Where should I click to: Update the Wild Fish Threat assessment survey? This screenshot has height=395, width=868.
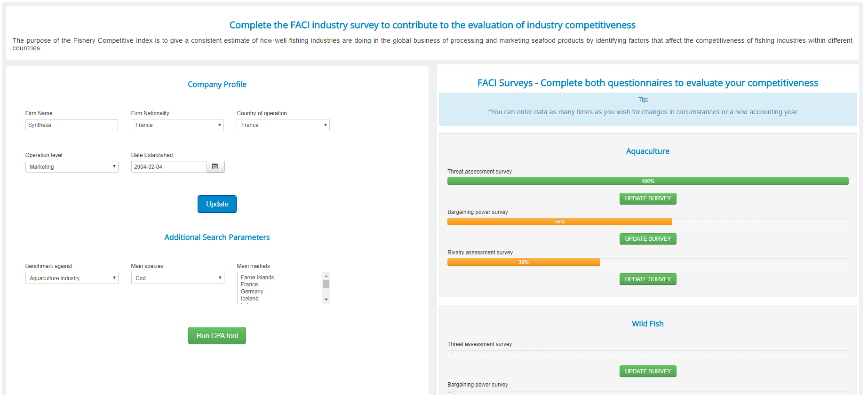coord(648,371)
